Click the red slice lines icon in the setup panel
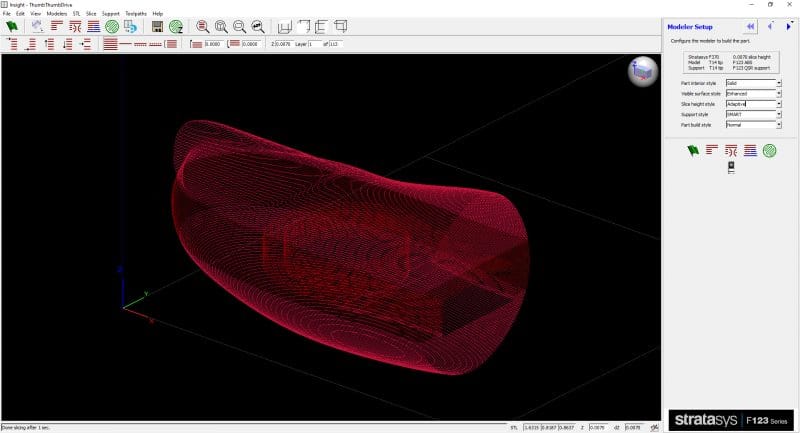Viewport: 800px width, 433px height. [712, 150]
